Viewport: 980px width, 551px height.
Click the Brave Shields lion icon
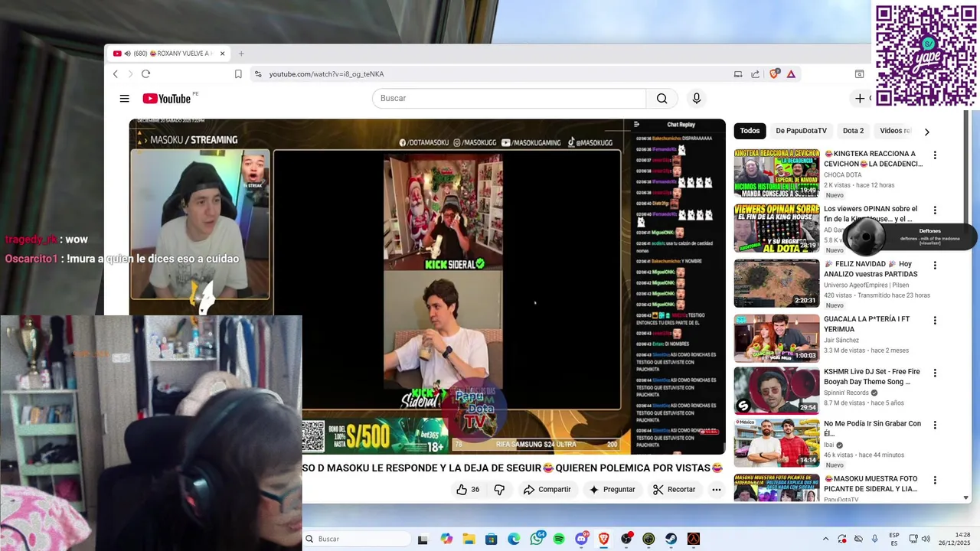click(x=774, y=74)
